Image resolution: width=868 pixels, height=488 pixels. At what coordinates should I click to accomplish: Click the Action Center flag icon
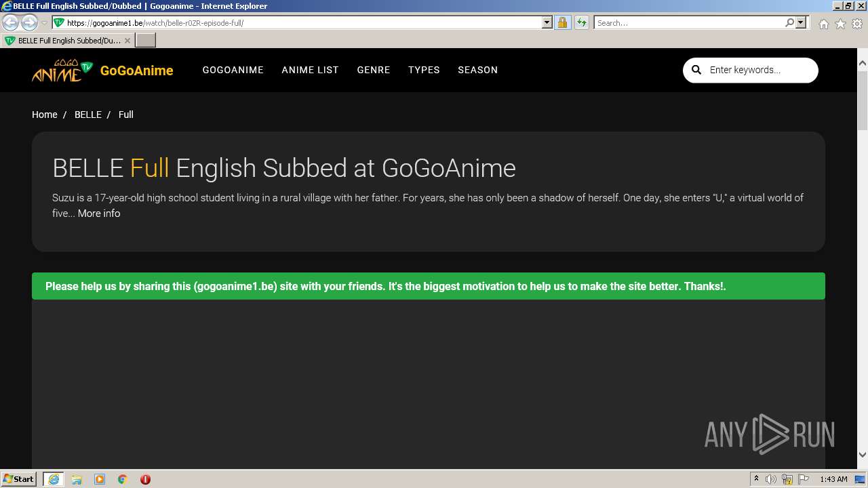[804, 479]
